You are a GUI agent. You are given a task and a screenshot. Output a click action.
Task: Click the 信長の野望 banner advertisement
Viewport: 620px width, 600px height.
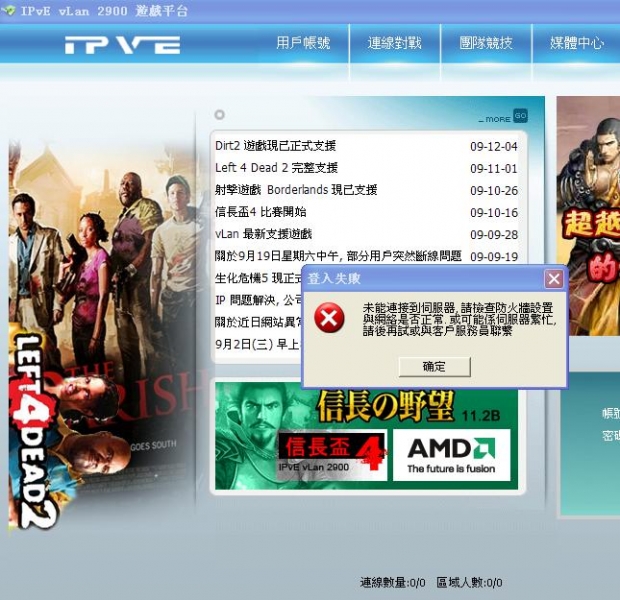366,435
